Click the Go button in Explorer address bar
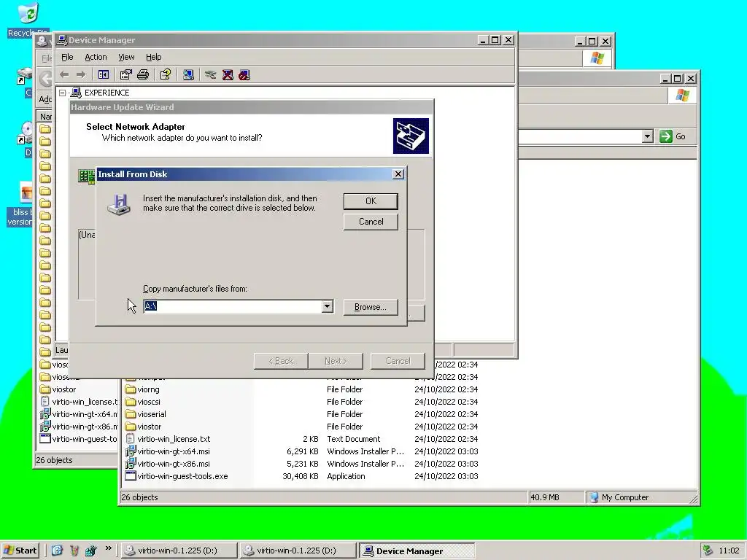This screenshot has width=747, height=560. (673, 136)
